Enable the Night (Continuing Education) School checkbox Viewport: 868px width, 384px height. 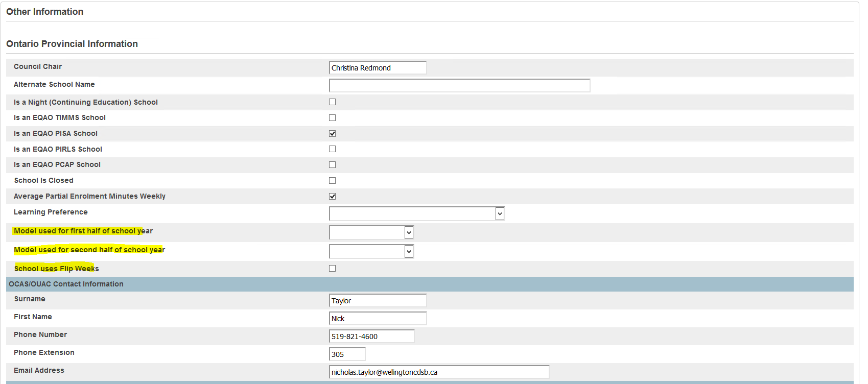tap(332, 102)
